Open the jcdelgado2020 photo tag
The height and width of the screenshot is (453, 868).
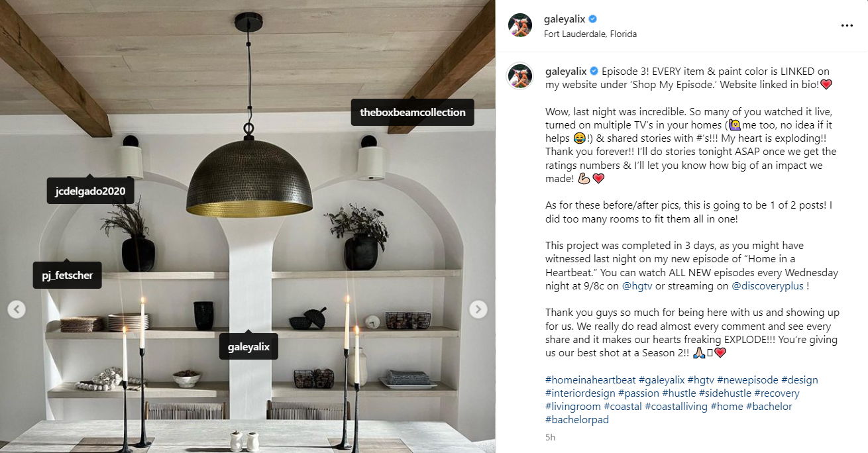(x=91, y=191)
